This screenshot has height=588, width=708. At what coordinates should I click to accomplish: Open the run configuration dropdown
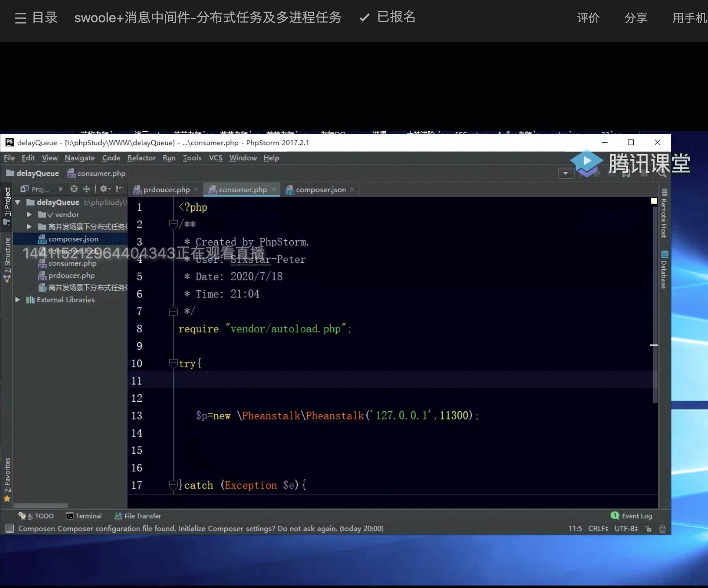click(x=565, y=173)
